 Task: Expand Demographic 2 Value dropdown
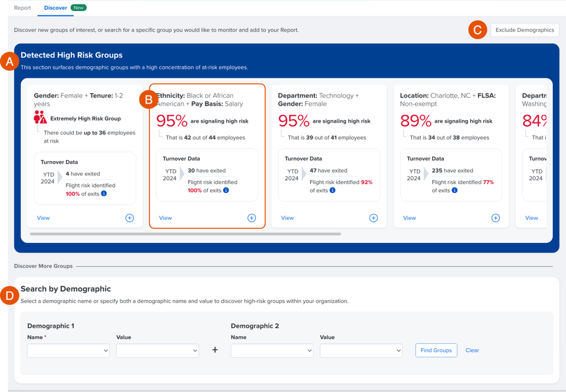pos(361,350)
